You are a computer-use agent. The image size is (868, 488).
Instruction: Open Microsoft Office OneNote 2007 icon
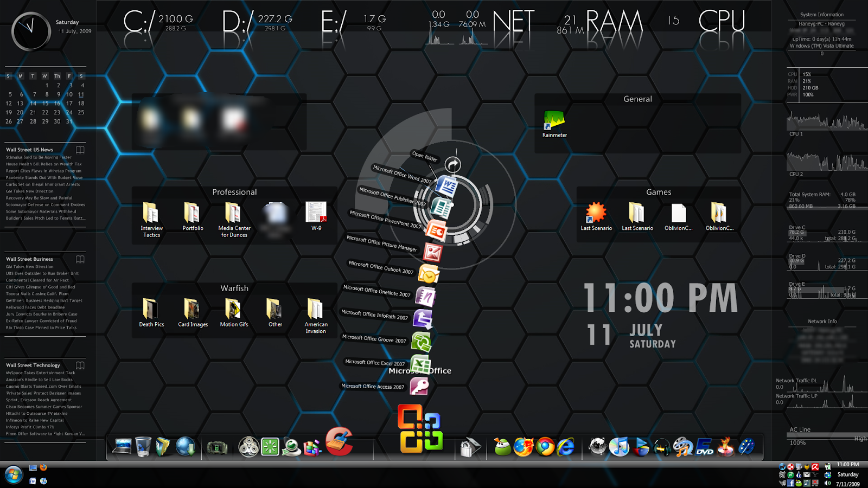tap(426, 297)
